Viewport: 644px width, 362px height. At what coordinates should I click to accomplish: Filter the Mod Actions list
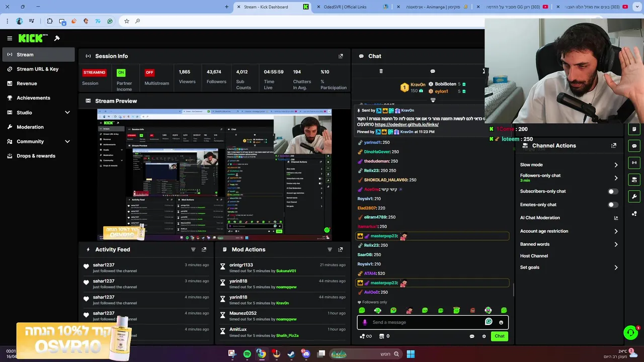point(330,249)
